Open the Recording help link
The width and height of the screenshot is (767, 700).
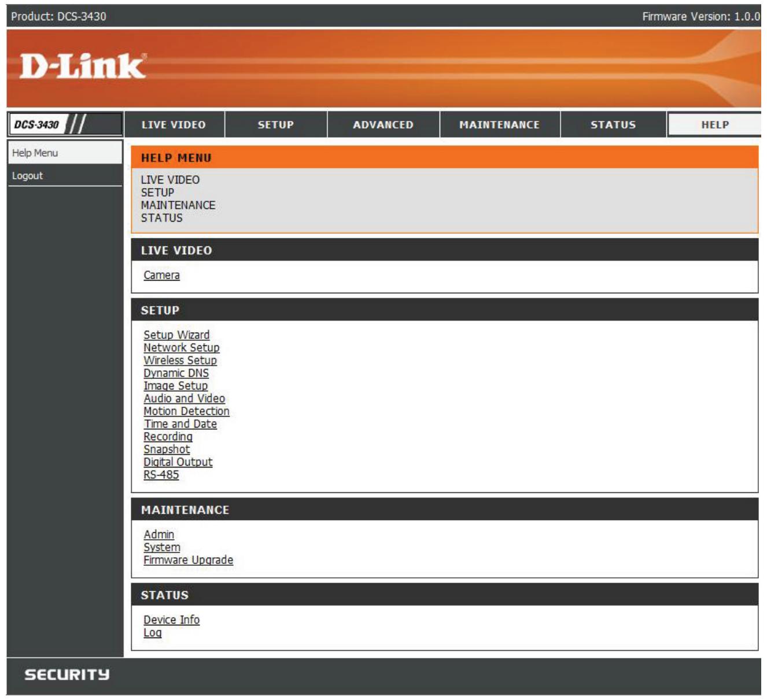pos(168,437)
